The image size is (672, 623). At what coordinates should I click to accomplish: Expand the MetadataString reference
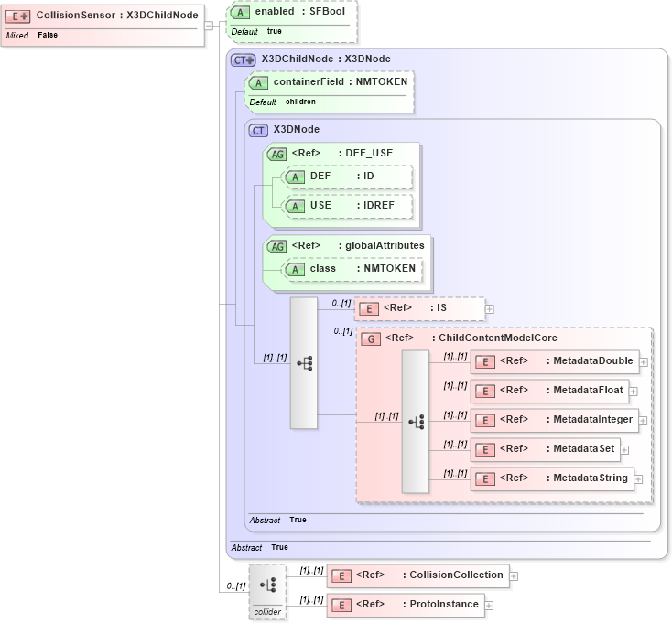click(638, 479)
